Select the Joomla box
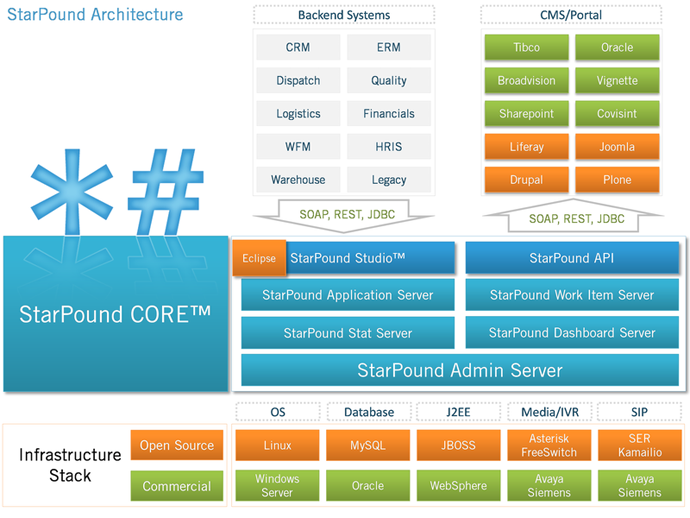 tap(617, 147)
